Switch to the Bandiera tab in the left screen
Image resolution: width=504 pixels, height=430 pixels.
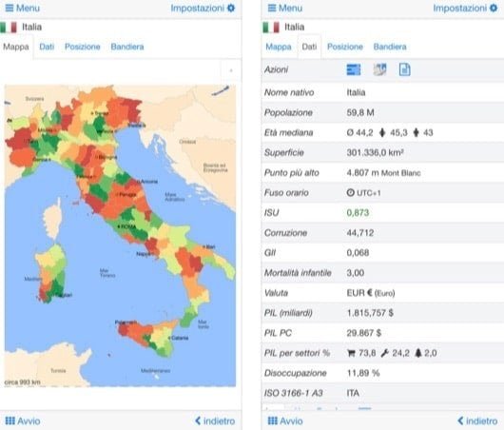coord(127,47)
